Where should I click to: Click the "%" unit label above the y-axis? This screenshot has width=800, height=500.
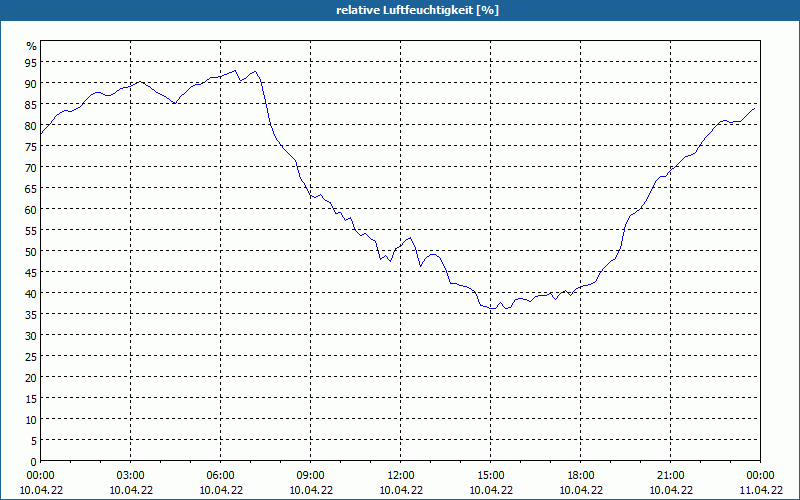click(32, 46)
